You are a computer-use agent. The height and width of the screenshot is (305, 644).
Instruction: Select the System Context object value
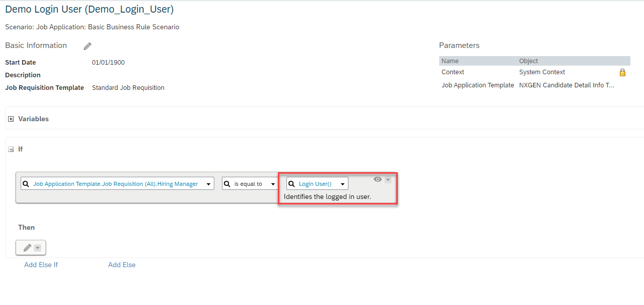pyautogui.click(x=542, y=72)
